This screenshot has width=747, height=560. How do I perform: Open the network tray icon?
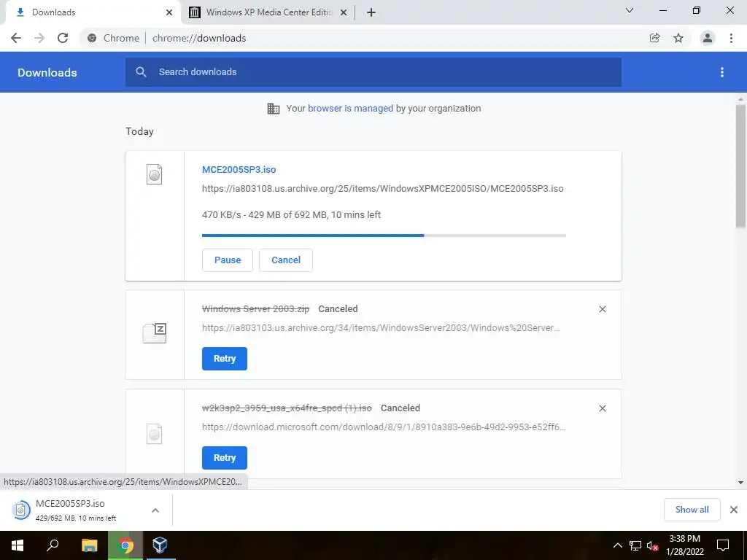635,545
